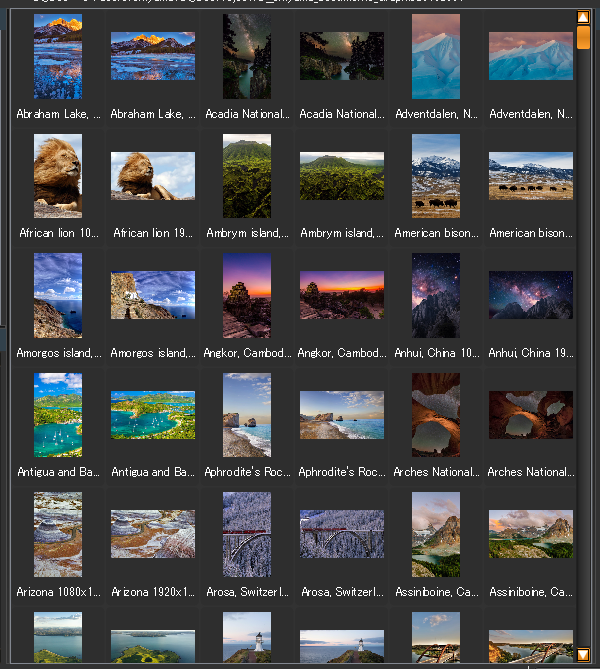Open the portrait Acadia National thumbnail

(247, 56)
